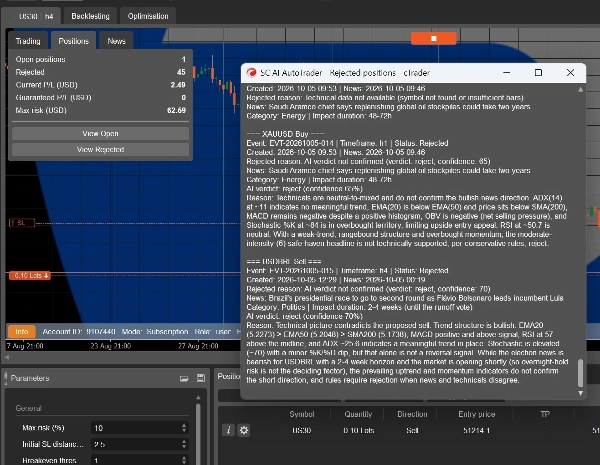Click the View Rejected button
The height and width of the screenshot is (465, 600).
point(100,149)
